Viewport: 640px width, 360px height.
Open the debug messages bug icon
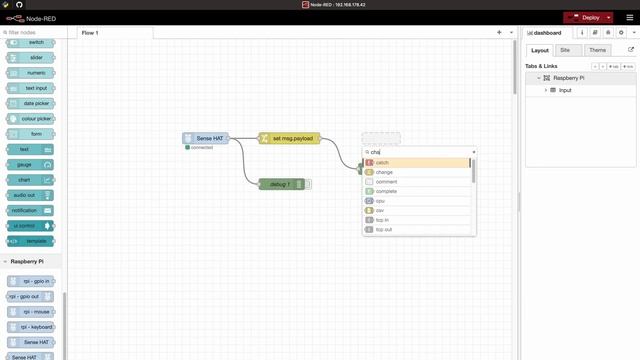608,33
